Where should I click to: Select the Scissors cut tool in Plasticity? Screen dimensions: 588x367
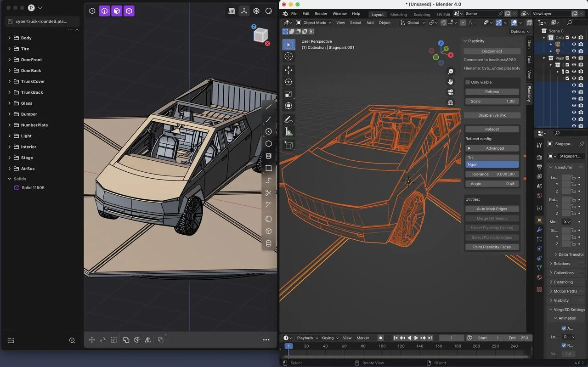(x=269, y=192)
